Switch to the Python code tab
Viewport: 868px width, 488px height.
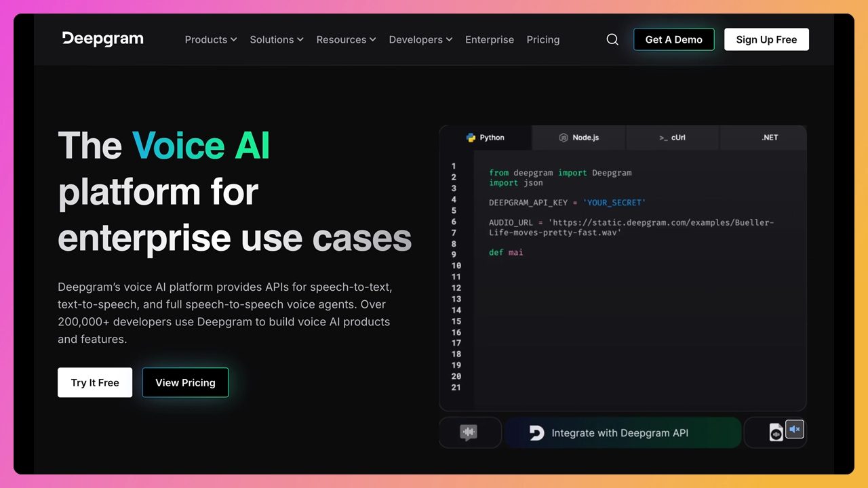486,138
